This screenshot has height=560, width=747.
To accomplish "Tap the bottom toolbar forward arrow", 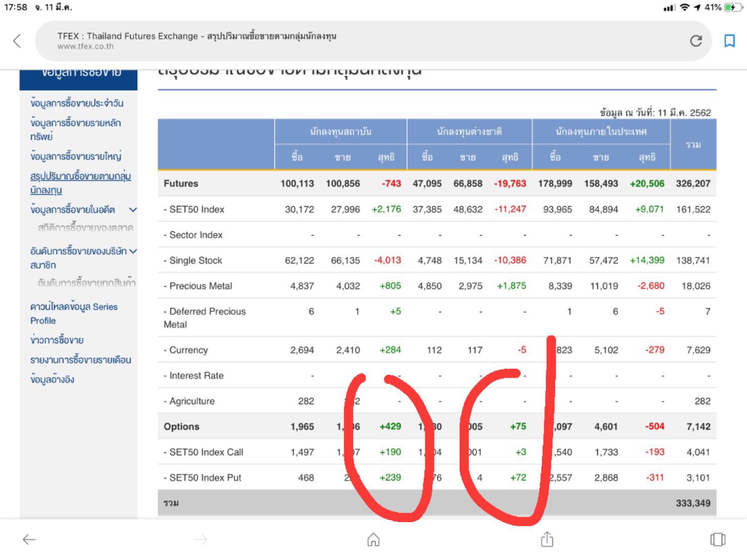I will coord(201,539).
